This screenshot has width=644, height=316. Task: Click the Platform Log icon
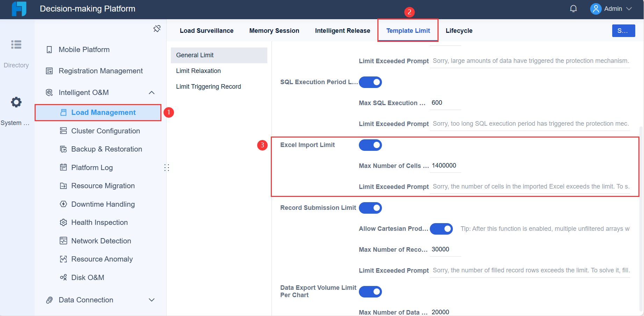[63, 168]
